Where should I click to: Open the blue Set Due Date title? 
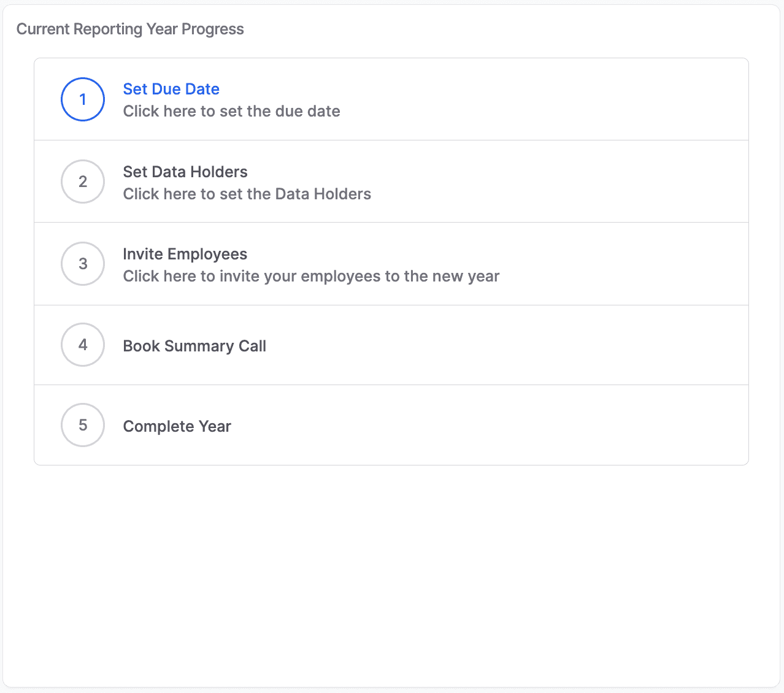171,89
